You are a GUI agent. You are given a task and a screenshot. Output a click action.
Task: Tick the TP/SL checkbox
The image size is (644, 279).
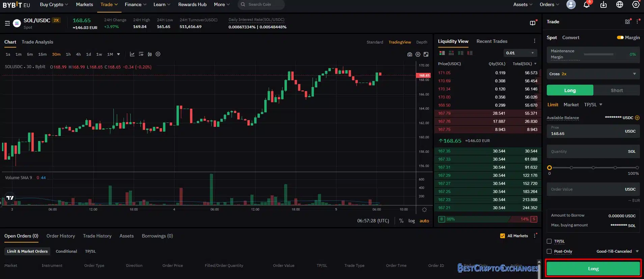[x=549, y=241]
